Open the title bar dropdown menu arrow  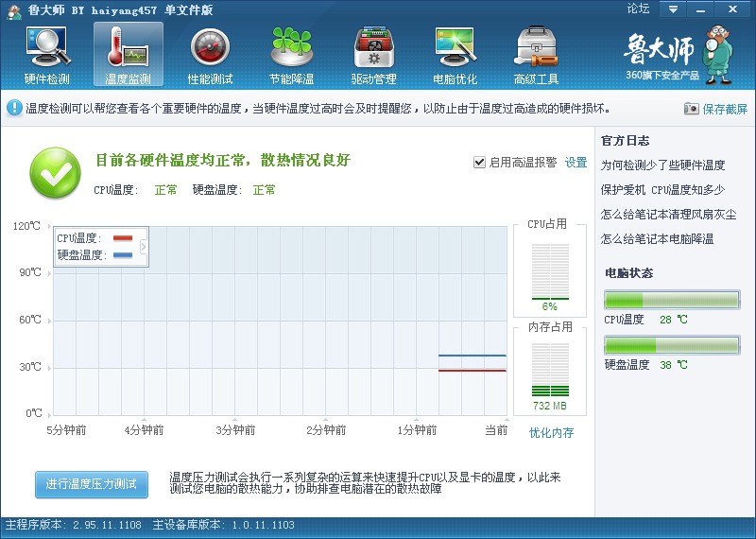click(673, 9)
